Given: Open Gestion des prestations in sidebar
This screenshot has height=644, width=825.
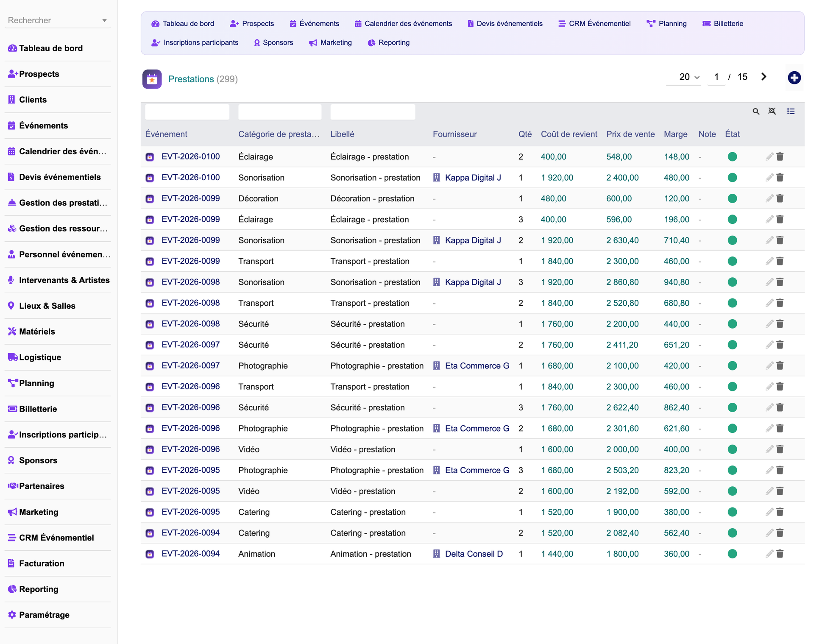Looking at the screenshot, I should tap(58, 203).
